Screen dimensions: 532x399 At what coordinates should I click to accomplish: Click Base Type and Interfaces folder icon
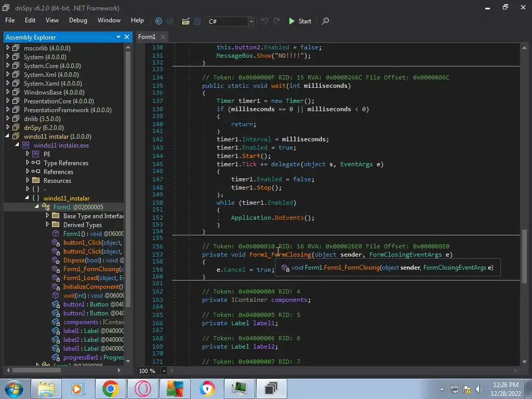click(56, 216)
